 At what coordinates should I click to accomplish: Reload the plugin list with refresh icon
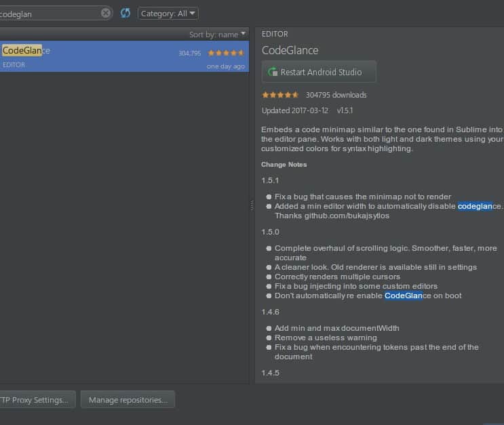click(125, 13)
